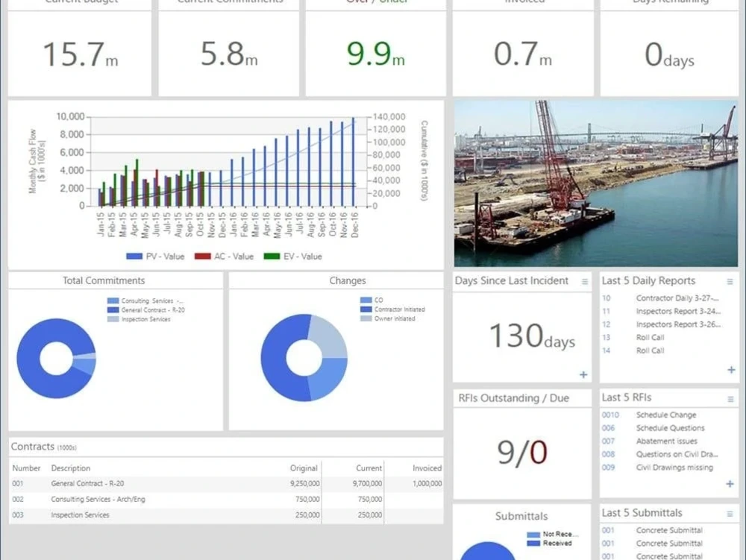The image size is (746, 560).
Task: Select Inspection Services legend in Total Commitments
Action: [x=139, y=319]
